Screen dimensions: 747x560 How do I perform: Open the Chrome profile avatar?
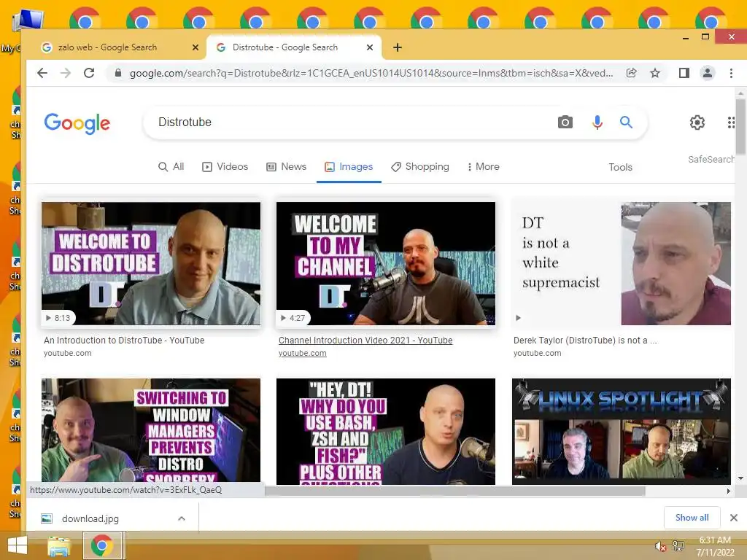point(708,73)
